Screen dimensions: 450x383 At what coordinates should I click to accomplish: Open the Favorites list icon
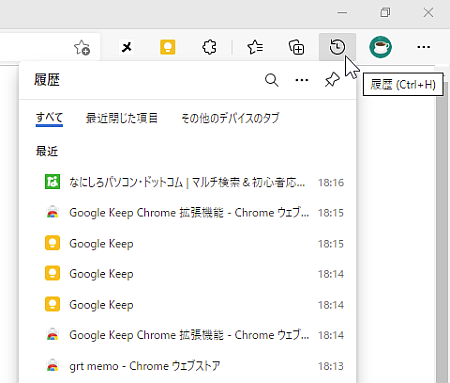coord(255,47)
